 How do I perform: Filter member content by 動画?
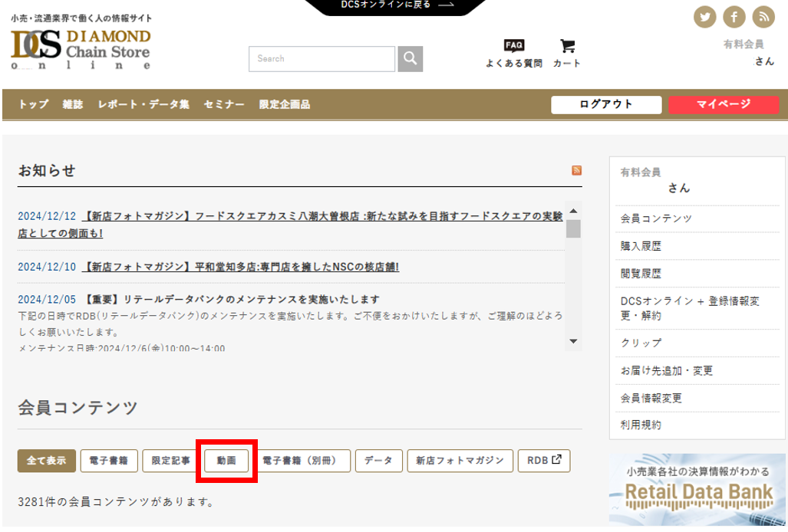tap(226, 461)
